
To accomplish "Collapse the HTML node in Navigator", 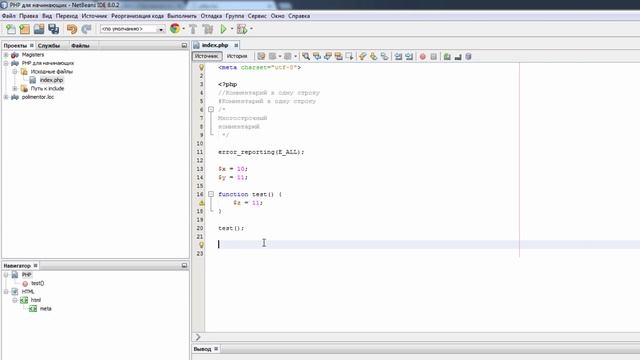I will point(6,291).
